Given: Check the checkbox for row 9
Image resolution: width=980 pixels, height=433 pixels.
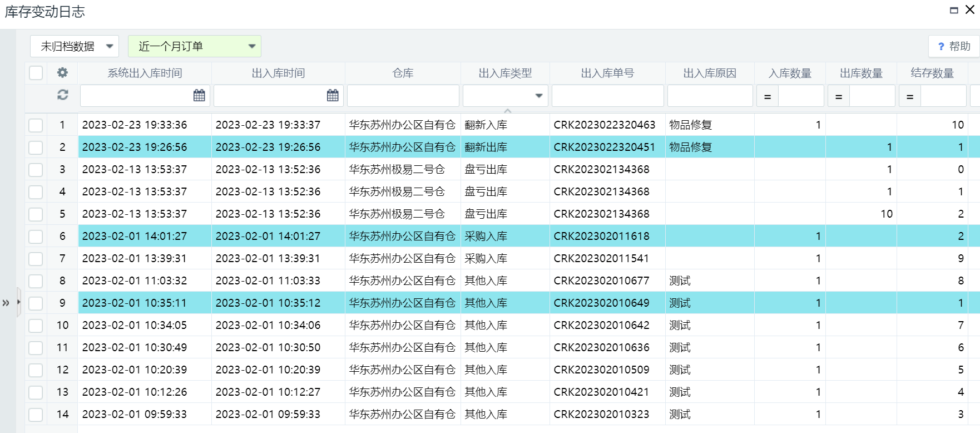Looking at the screenshot, I should pos(36,303).
